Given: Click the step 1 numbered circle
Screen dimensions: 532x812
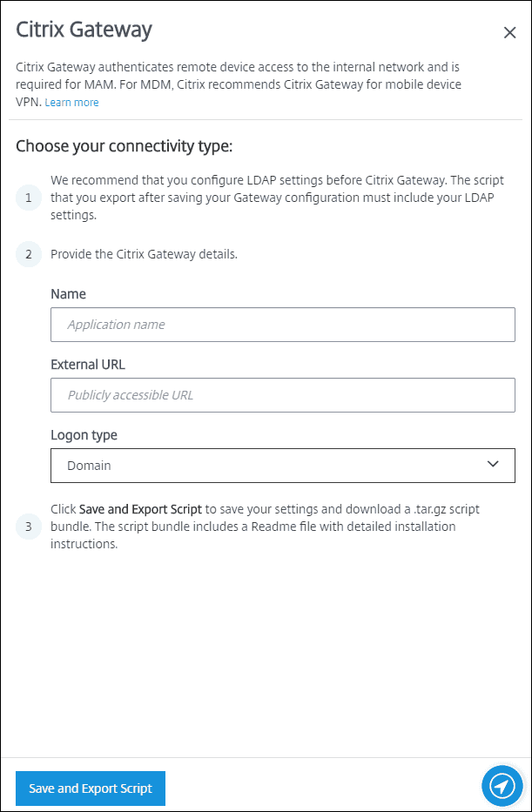Looking at the screenshot, I should coord(29,198).
